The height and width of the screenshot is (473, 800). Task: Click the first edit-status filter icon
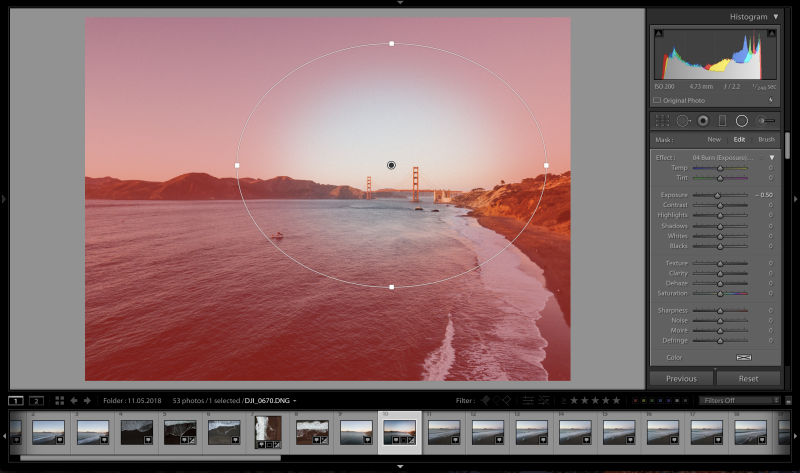[x=528, y=401]
